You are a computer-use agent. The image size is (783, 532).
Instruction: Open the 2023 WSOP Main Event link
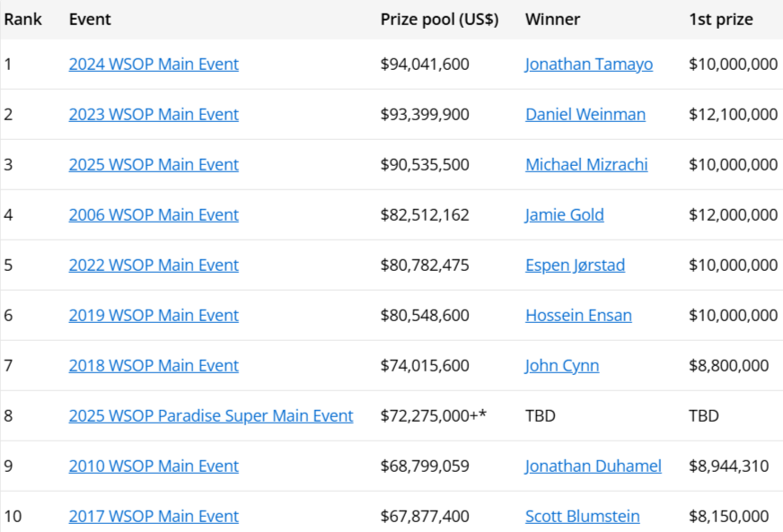154,115
